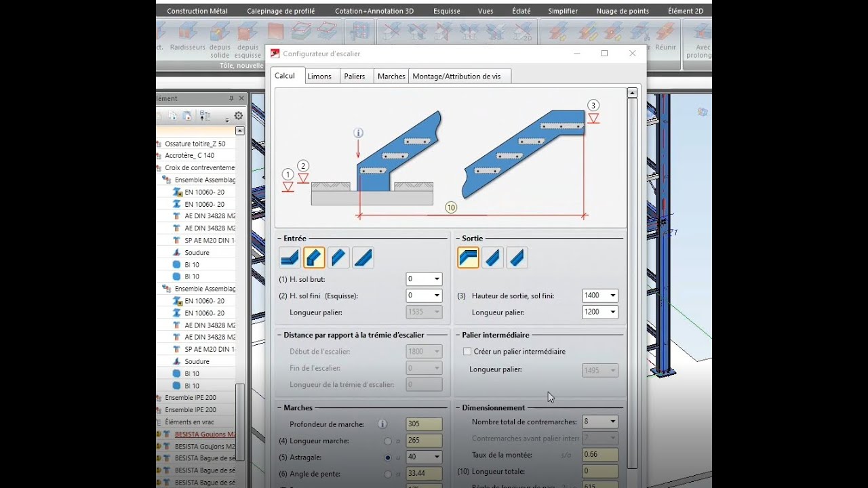The width and height of the screenshot is (868, 488).
Task: Open the Astragale value dropdown
Action: pos(437,457)
